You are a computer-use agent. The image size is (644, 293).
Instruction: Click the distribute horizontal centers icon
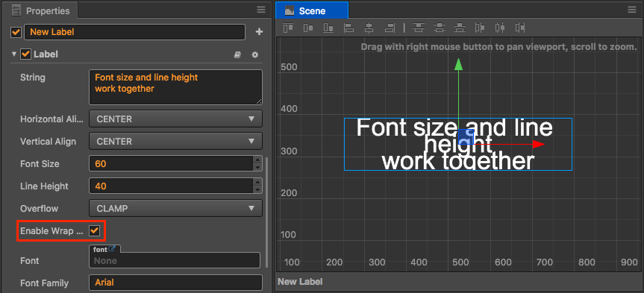click(500, 28)
